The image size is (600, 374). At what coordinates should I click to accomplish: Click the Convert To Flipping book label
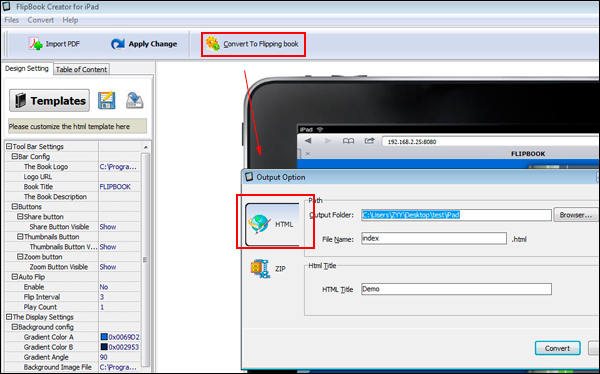pos(261,44)
